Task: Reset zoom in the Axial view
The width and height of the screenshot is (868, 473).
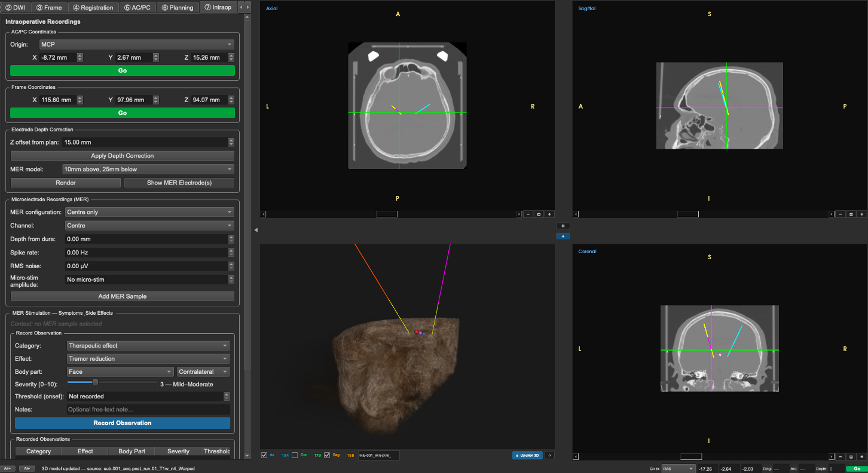Action: [539, 214]
